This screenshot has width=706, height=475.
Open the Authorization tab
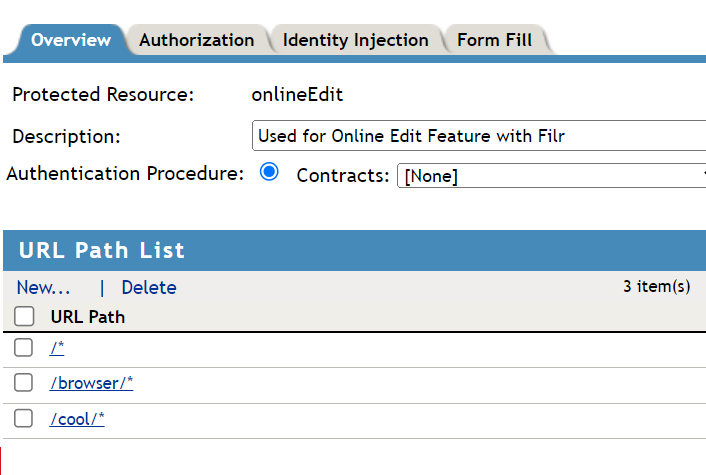coord(196,40)
